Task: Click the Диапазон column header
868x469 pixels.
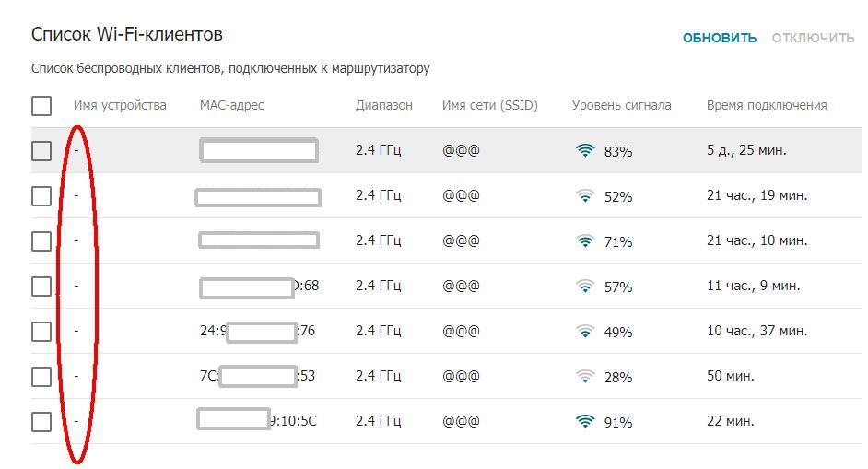Action: pyautogui.click(x=384, y=105)
